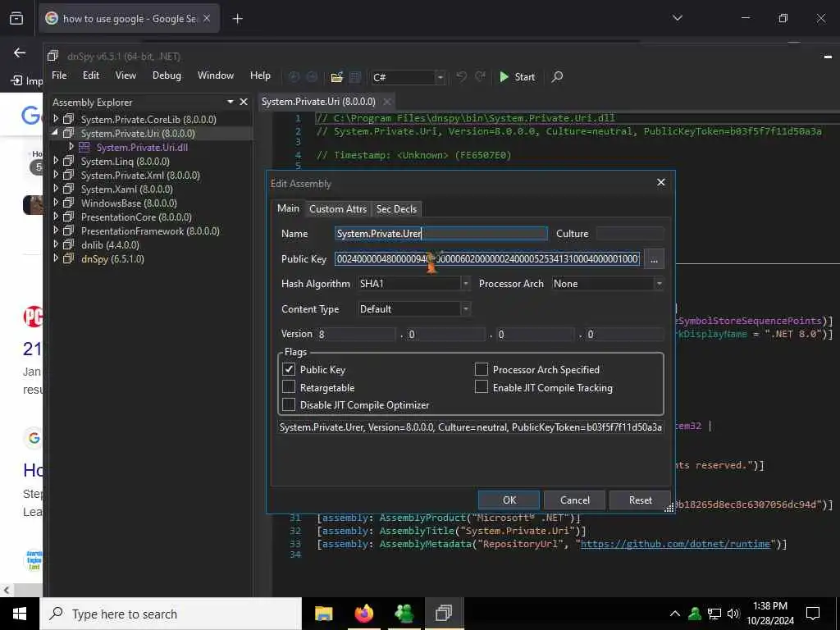840x630 pixels.
Task: Select the PresentationFramework (8.0.0.0) tree row
Action: (150, 231)
